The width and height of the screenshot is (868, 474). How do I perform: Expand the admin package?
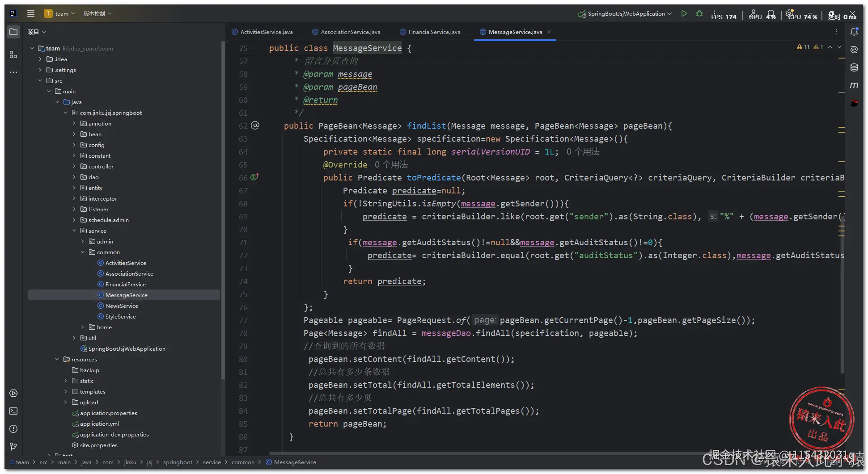(83, 241)
